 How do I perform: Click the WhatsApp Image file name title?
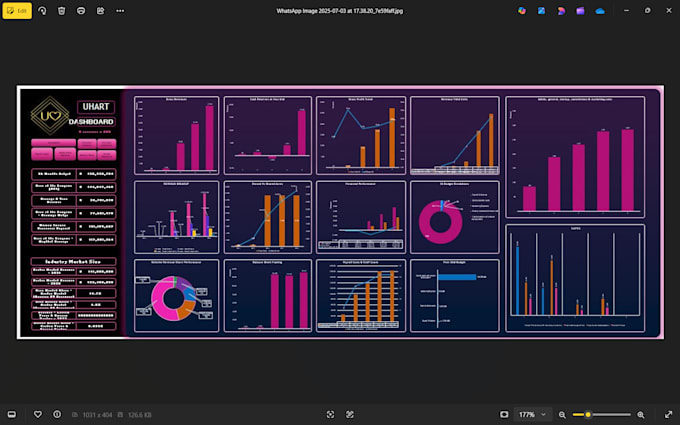[x=340, y=11]
